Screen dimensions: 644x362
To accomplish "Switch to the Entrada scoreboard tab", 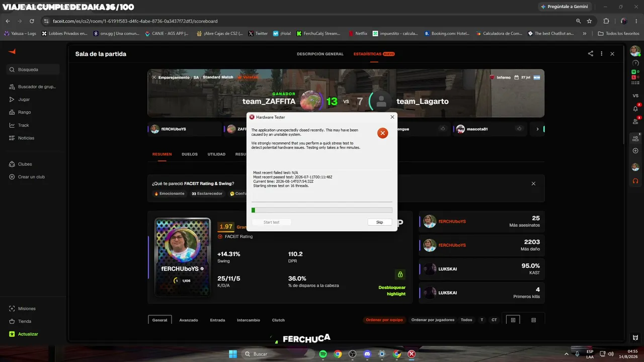I will [217, 320].
